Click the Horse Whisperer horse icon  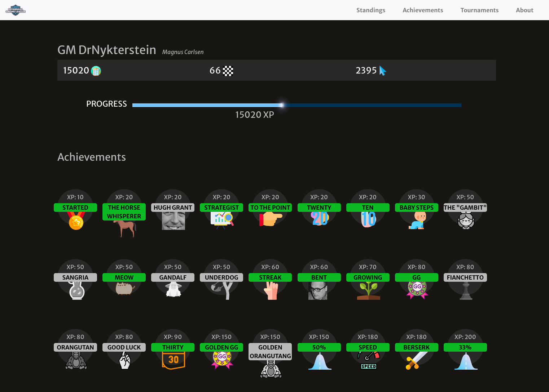click(x=124, y=228)
